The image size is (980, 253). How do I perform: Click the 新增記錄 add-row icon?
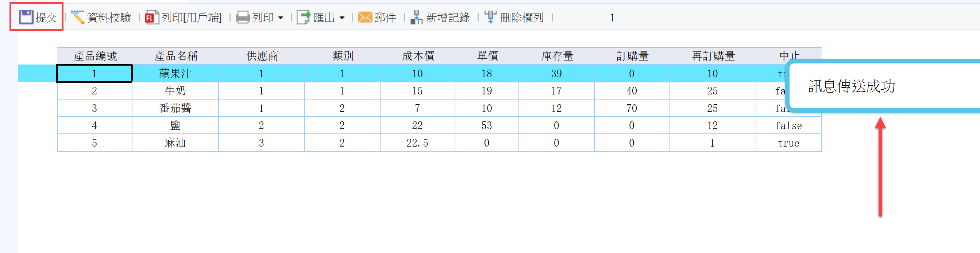click(x=417, y=17)
